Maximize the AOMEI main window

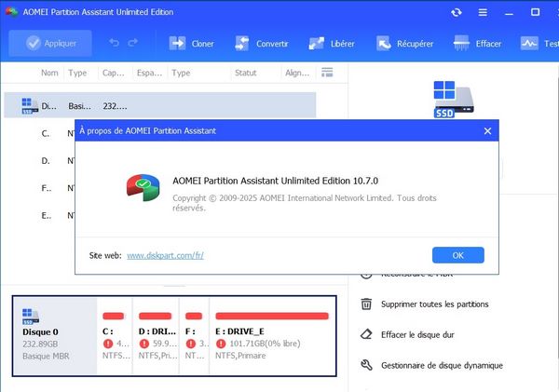coord(535,12)
